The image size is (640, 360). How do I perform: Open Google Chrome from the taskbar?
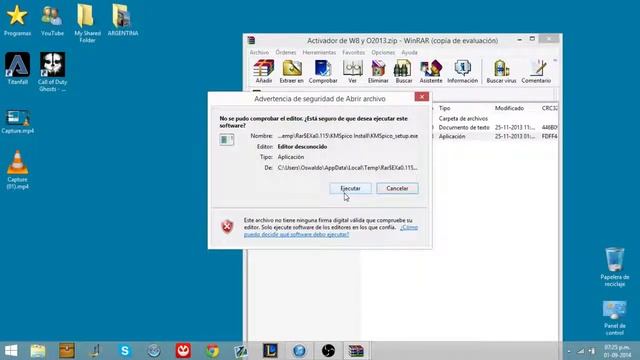[x=212, y=351]
